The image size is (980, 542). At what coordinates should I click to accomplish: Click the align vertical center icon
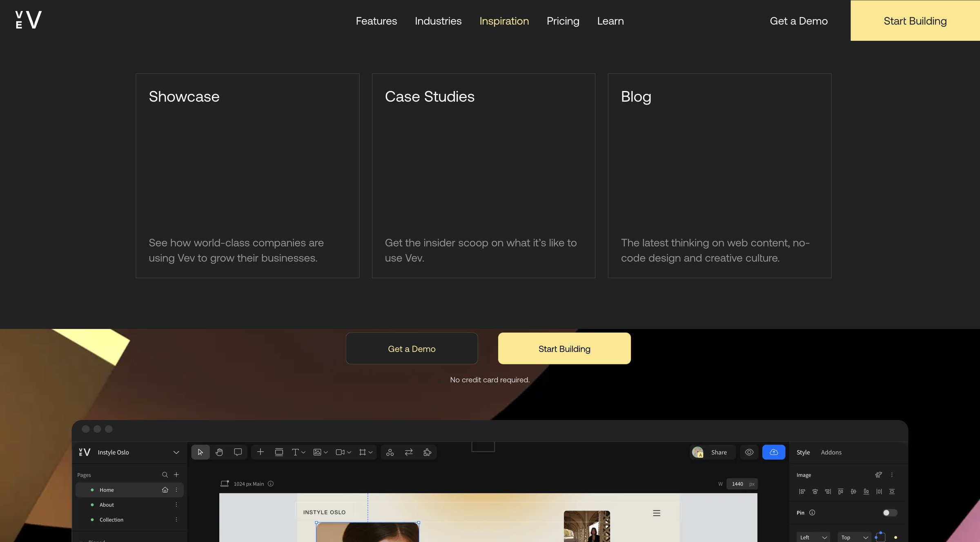point(853,491)
